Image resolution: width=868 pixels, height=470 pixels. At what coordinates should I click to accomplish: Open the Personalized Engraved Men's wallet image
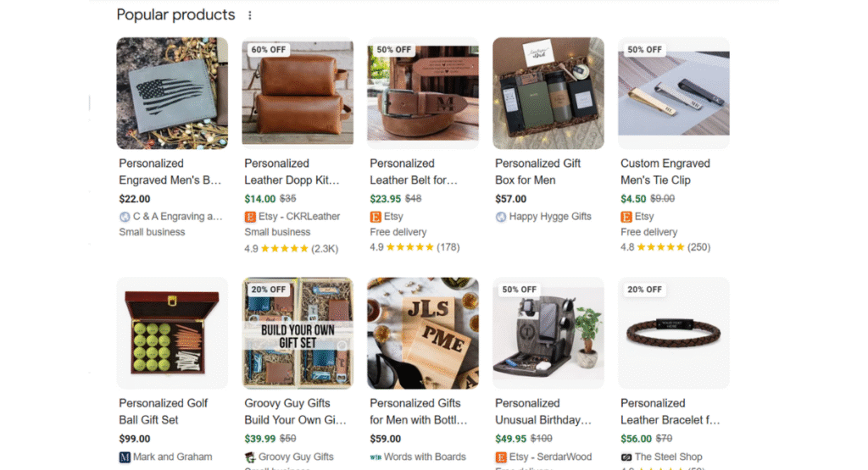(172, 93)
